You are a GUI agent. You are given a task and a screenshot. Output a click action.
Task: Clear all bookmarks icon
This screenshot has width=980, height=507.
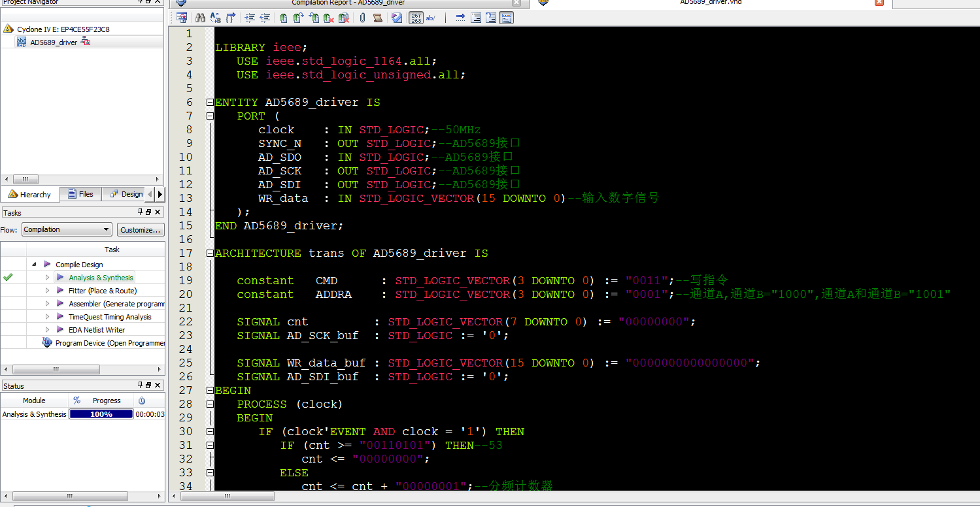344,18
